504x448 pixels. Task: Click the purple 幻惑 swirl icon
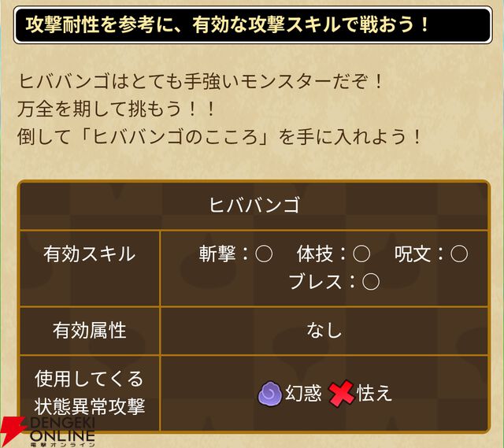[270, 393]
